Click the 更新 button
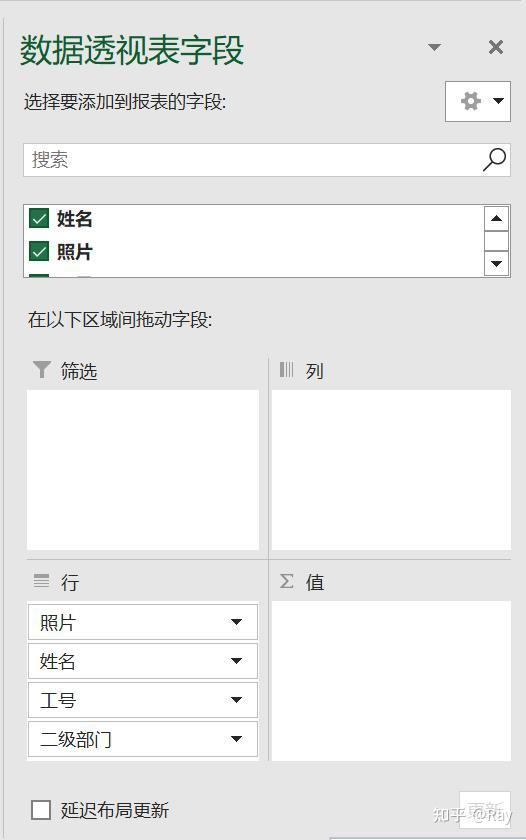This screenshot has height=840, width=526. click(x=485, y=810)
